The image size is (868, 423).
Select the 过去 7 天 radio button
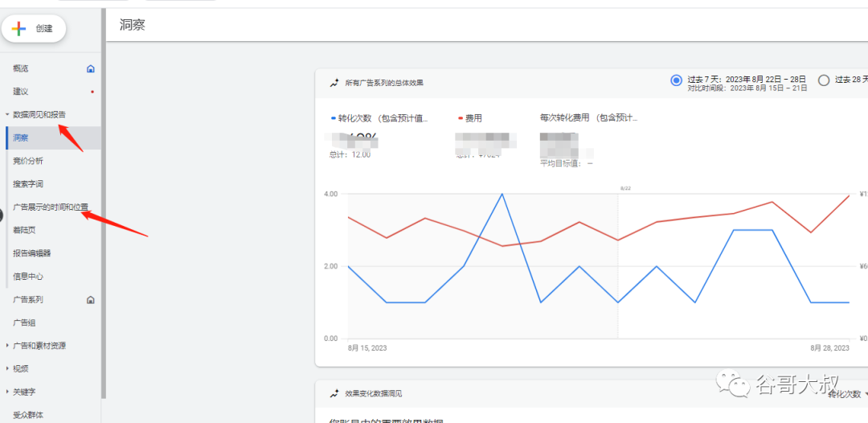click(676, 80)
